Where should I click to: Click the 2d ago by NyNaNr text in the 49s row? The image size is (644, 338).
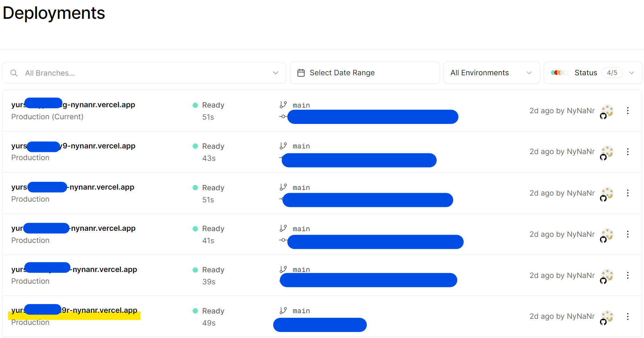(x=562, y=316)
